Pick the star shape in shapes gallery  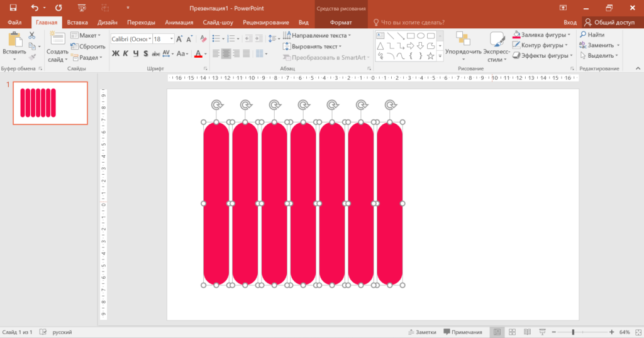pos(430,56)
